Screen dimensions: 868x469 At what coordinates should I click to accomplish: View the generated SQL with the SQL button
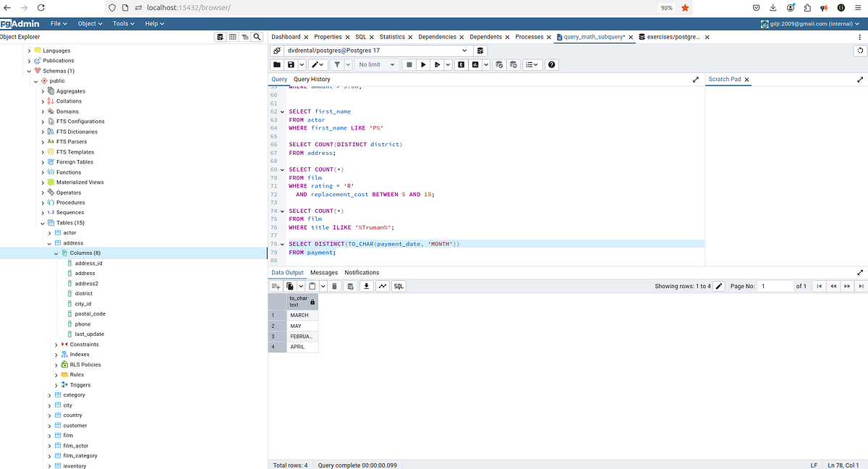pyautogui.click(x=398, y=286)
